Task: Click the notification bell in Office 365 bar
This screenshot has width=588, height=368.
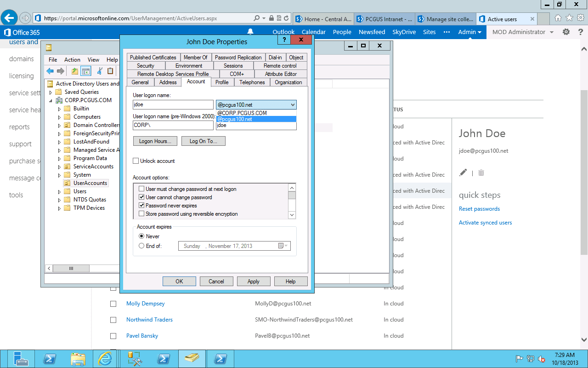Action: click(x=250, y=32)
